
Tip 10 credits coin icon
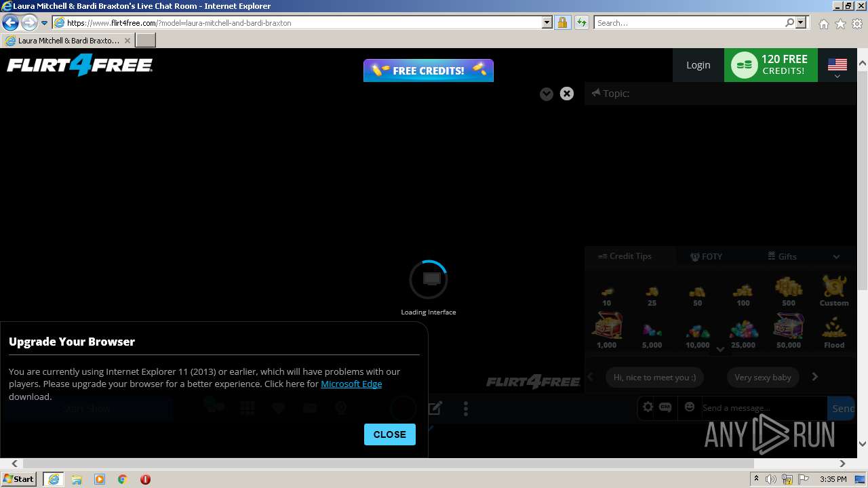606,291
